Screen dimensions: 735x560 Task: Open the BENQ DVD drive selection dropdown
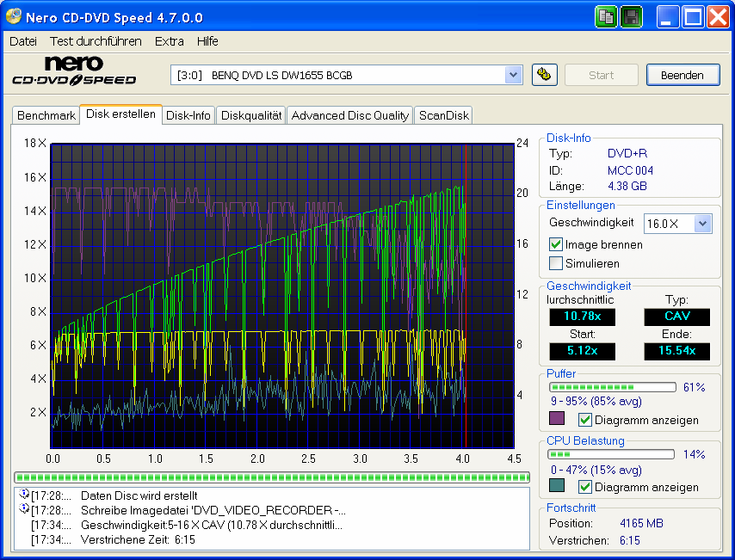coord(513,75)
